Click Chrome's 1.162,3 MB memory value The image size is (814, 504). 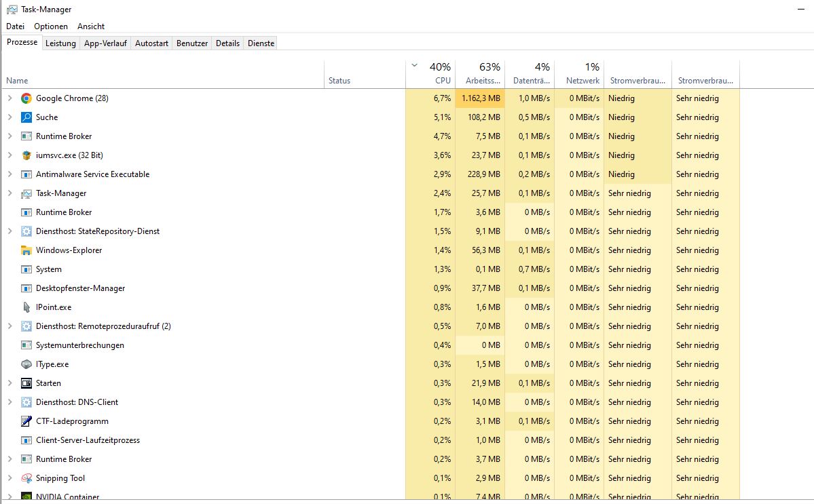click(480, 98)
